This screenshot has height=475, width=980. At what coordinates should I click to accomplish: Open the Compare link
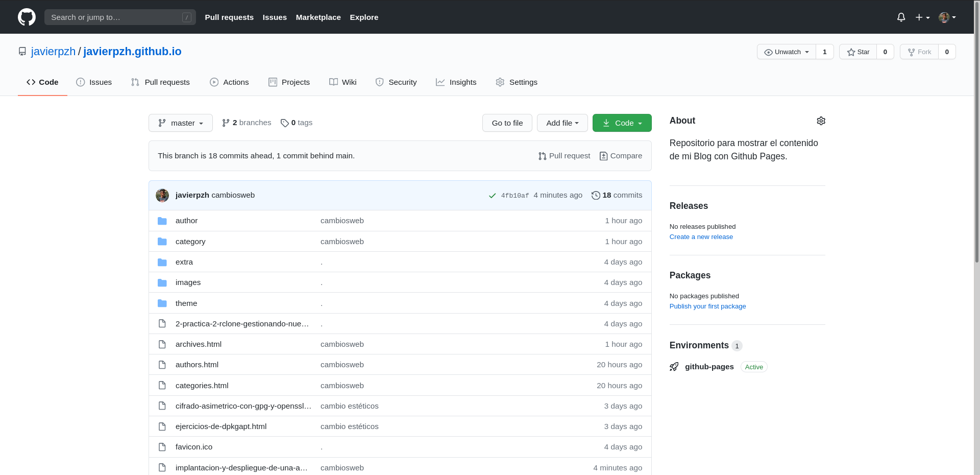(621, 156)
